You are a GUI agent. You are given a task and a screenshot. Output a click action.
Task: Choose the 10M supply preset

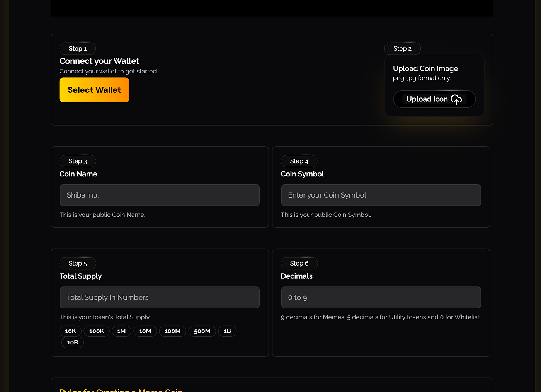pyautogui.click(x=145, y=331)
